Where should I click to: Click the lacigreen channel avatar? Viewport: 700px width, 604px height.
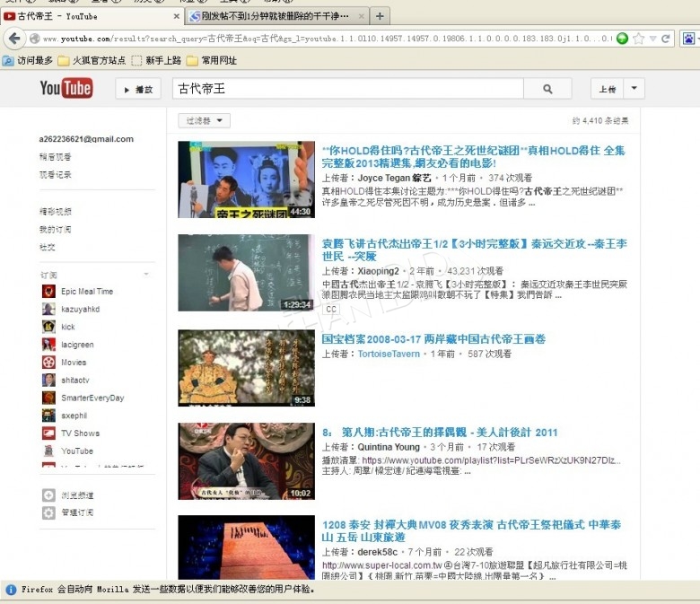(x=48, y=345)
